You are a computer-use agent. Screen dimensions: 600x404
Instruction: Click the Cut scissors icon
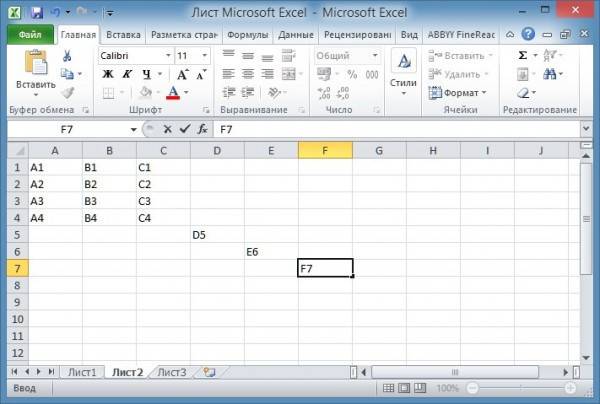point(67,56)
